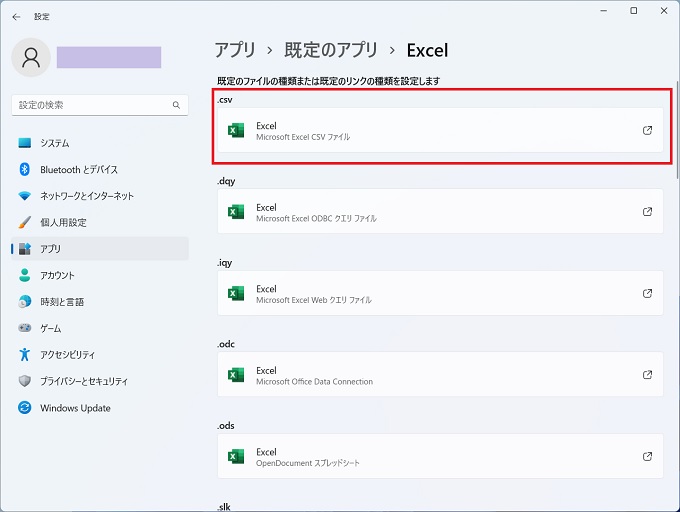
Task: Open external link icon for .iqy
Action: point(647,293)
